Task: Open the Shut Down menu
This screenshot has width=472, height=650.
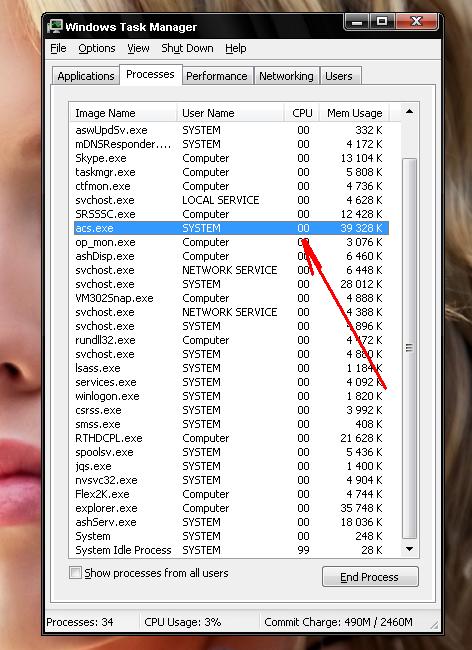Action: pos(187,49)
